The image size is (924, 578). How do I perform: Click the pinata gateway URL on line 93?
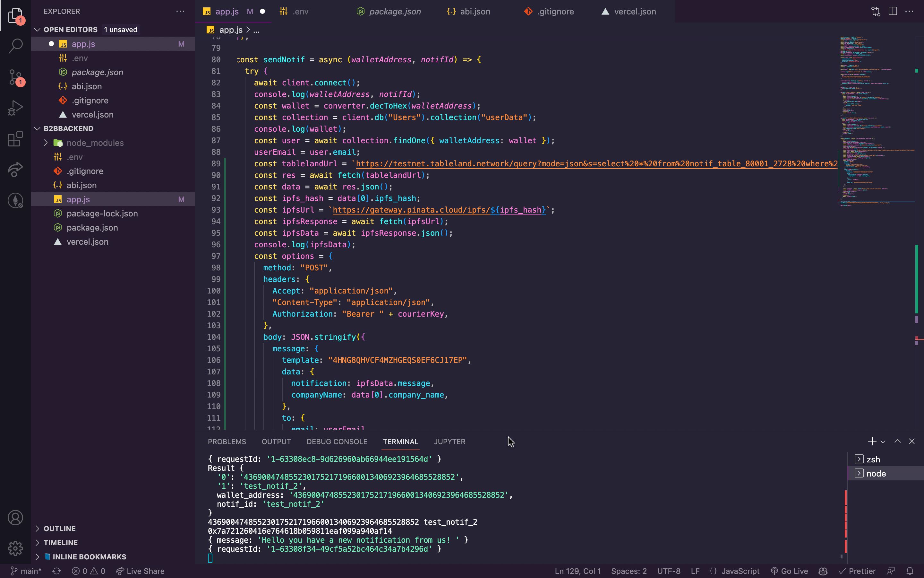pyautogui.click(x=439, y=210)
